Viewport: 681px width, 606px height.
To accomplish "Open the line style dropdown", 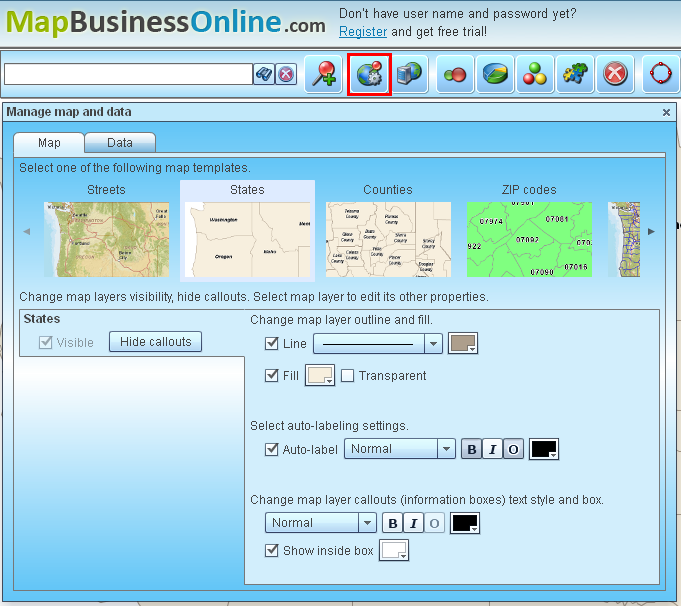I will pyautogui.click(x=377, y=344).
